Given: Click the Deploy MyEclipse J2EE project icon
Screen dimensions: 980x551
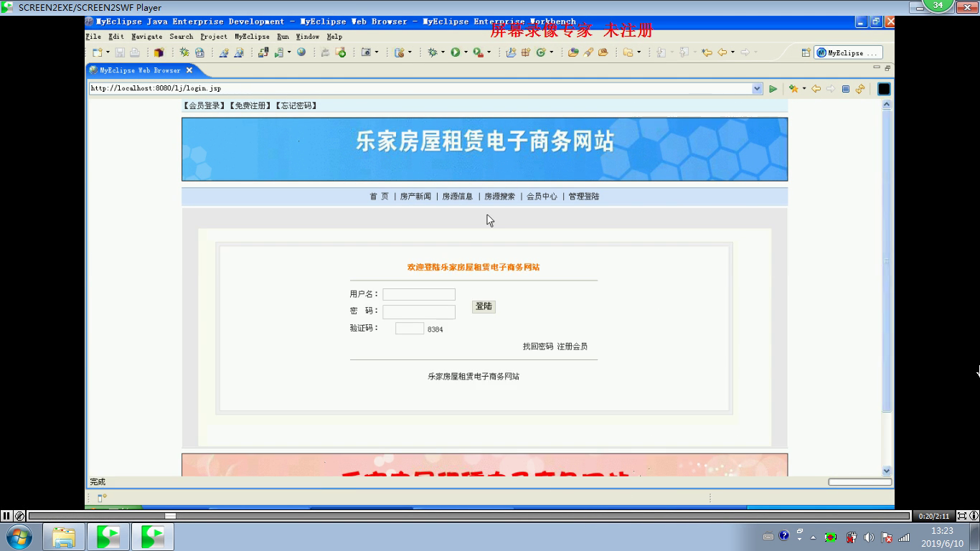Looking at the screenshot, I should pyautogui.click(x=263, y=52).
